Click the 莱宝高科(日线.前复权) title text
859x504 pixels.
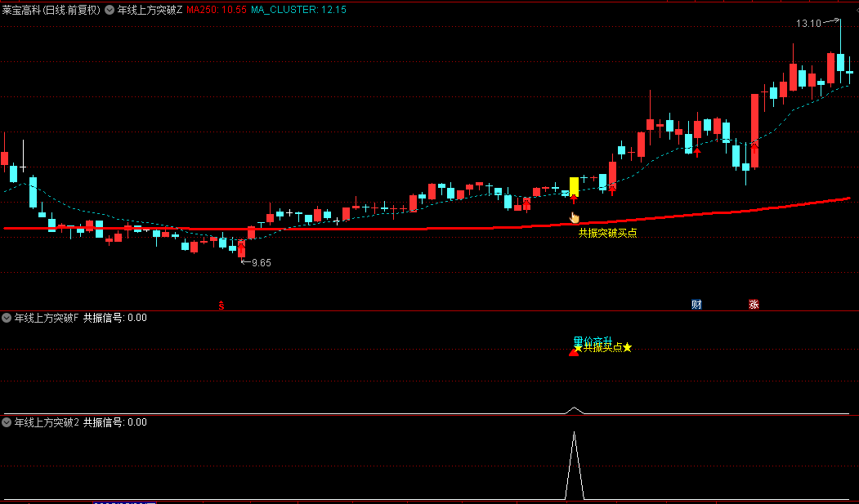pos(51,10)
